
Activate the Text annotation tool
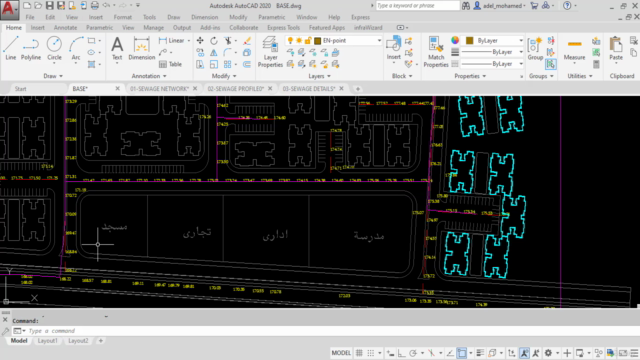[x=117, y=48]
